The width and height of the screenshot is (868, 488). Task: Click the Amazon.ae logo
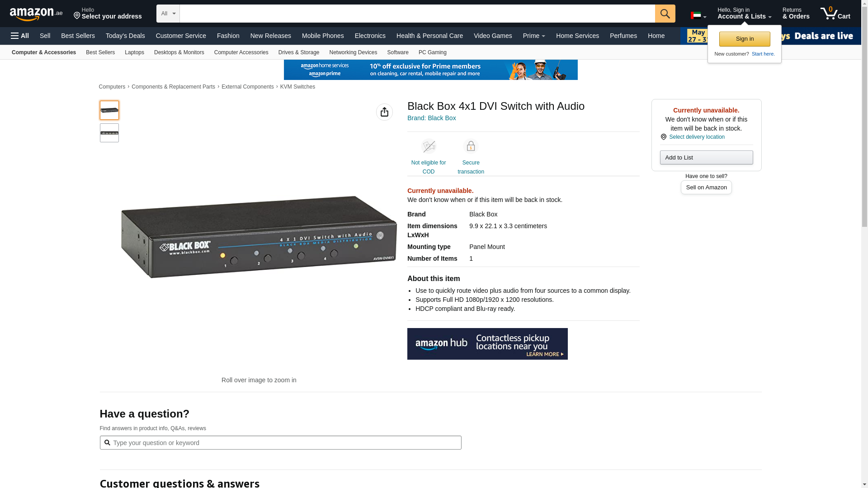pos(36,14)
